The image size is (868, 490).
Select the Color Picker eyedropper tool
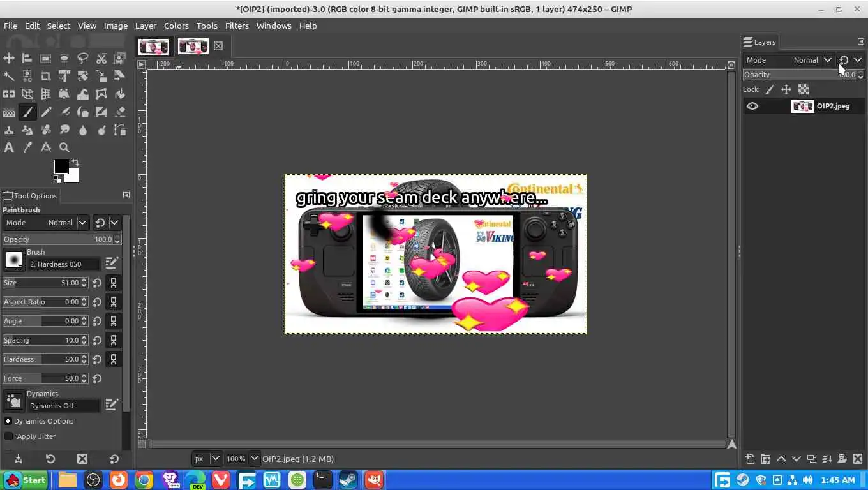click(x=27, y=147)
